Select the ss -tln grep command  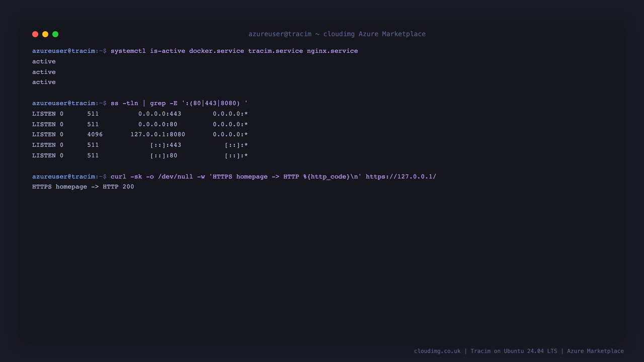click(x=179, y=103)
